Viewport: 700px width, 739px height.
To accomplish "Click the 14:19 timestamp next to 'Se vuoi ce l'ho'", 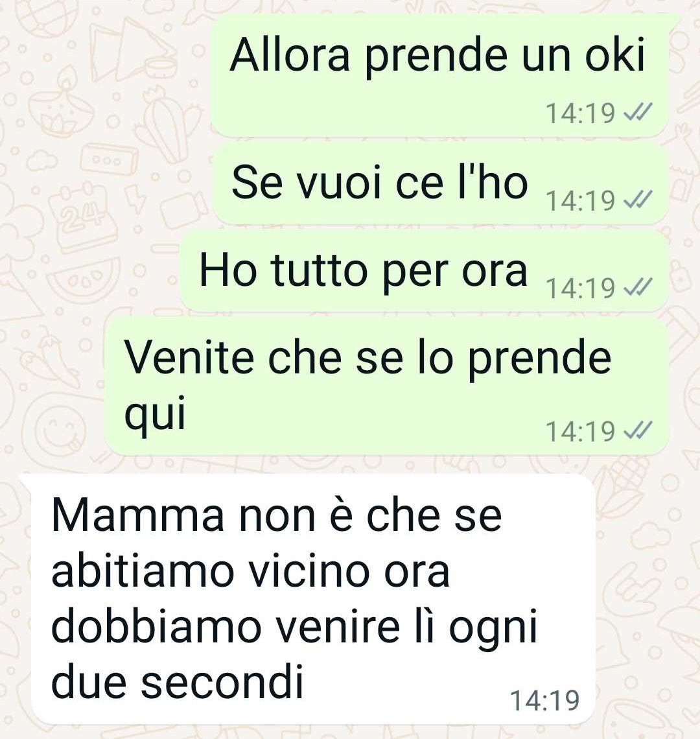I will click(580, 200).
